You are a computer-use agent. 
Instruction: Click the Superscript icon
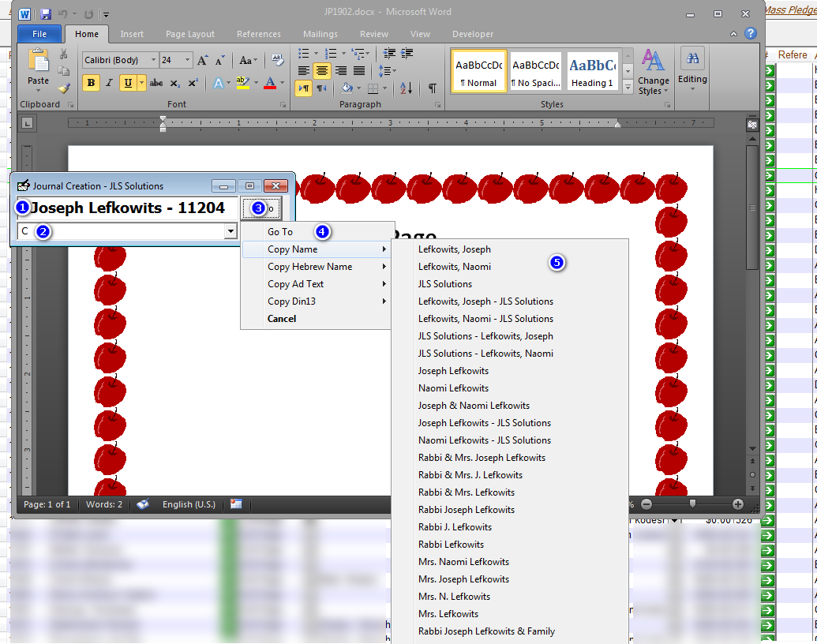pos(193,83)
